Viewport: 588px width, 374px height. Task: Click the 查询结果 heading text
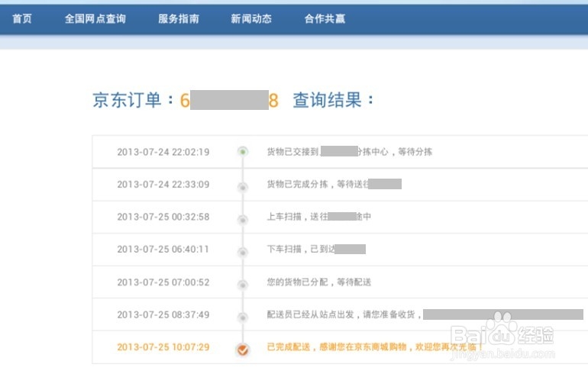point(328,100)
